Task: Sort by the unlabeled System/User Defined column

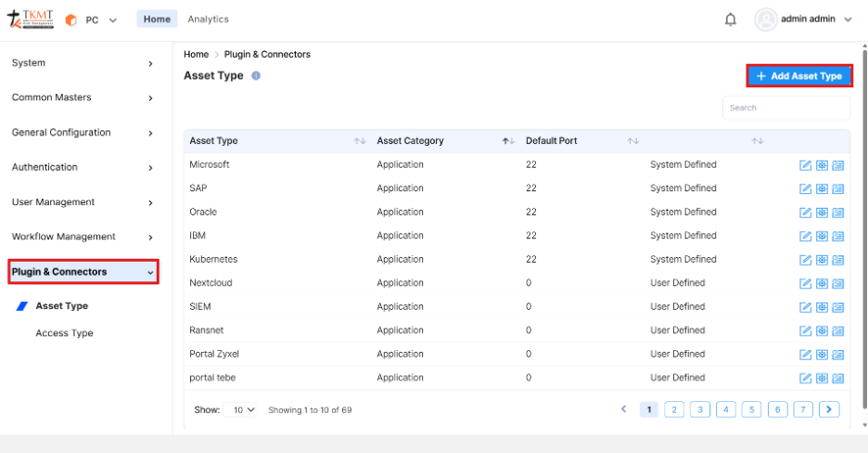Action: point(758,141)
